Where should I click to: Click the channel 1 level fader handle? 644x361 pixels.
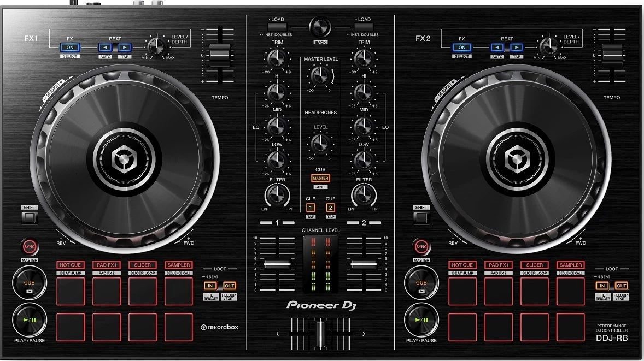pyautogui.click(x=277, y=264)
